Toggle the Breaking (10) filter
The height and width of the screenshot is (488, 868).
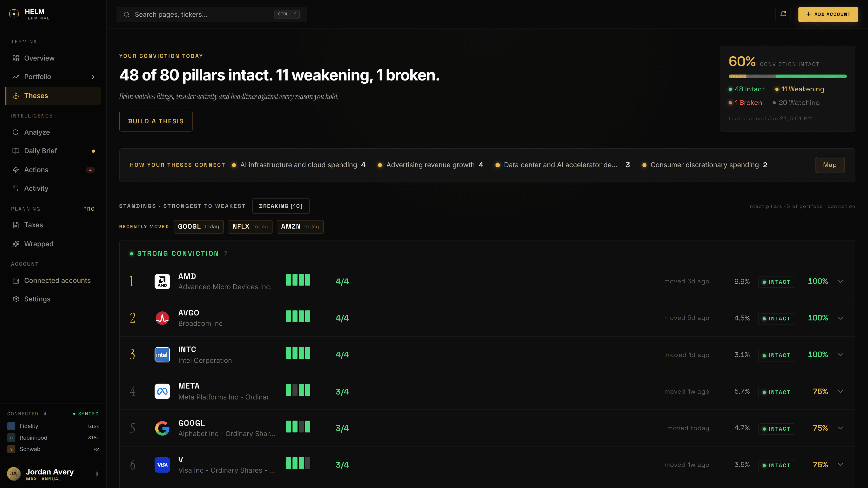coord(281,206)
